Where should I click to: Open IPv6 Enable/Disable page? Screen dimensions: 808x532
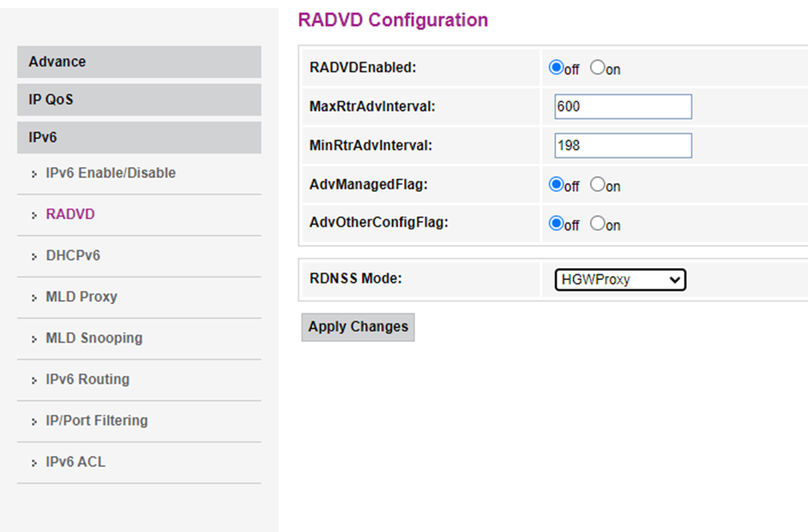(110, 173)
